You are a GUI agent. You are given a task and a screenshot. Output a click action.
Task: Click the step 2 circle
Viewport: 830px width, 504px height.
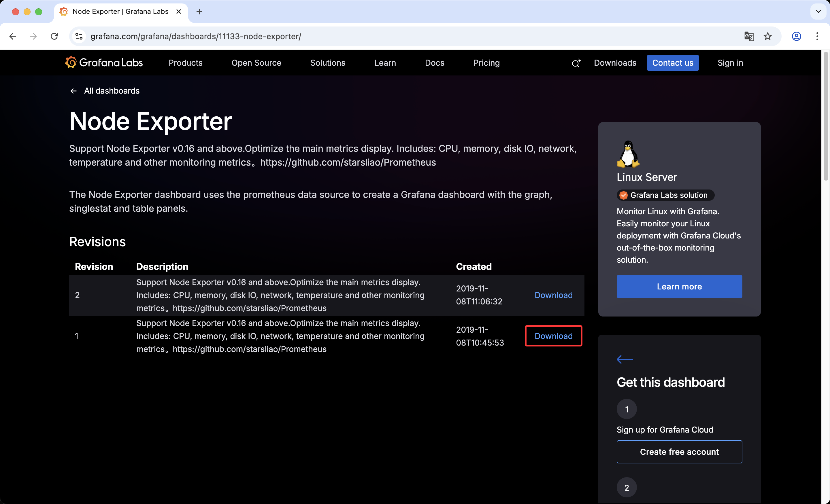click(x=627, y=488)
